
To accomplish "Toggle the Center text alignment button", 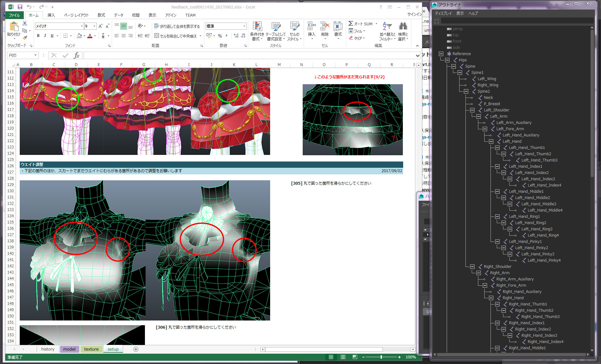I will [124, 36].
